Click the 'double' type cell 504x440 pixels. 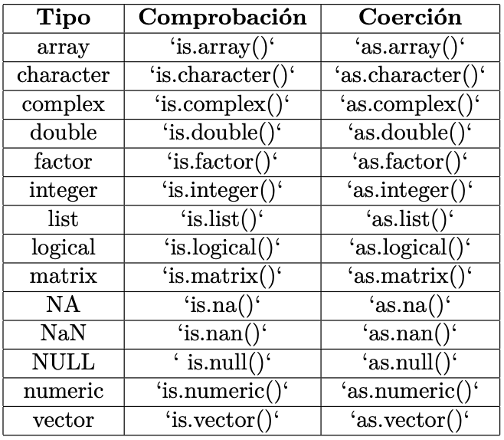64,133
